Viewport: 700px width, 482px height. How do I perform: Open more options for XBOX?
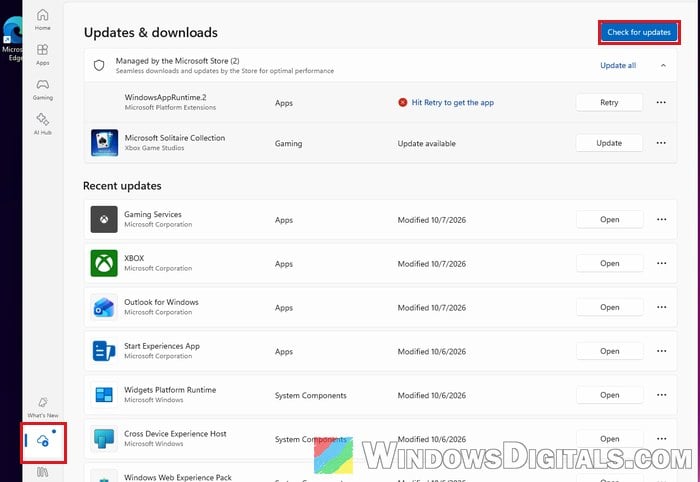click(x=662, y=263)
